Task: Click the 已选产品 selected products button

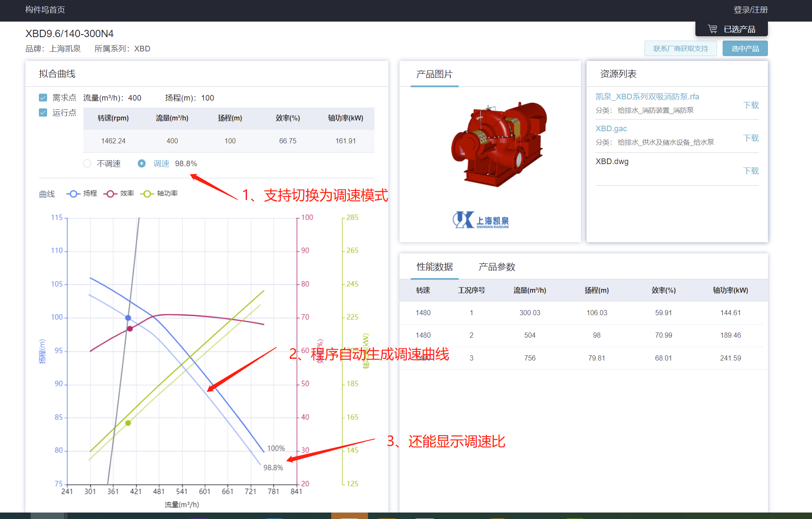Action: click(732, 29)
